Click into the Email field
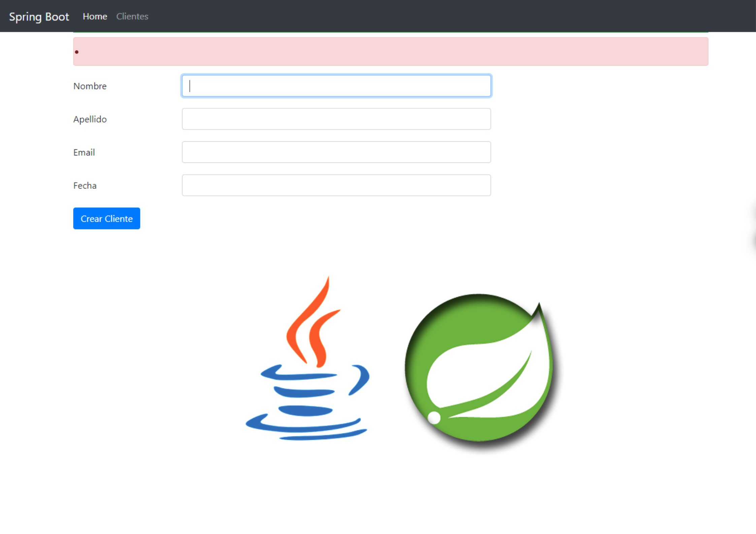756x534 pixels. (336, 152)
